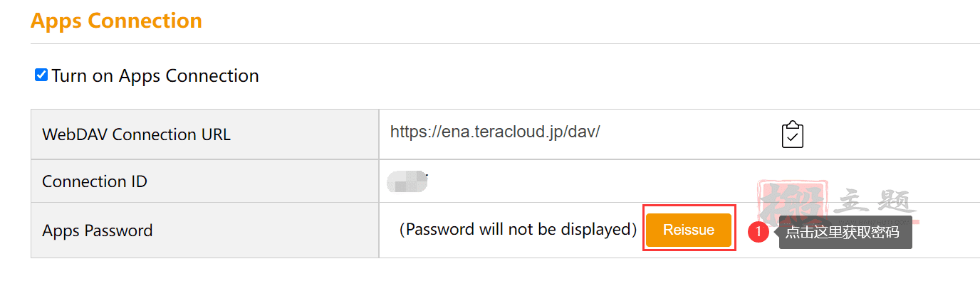Select the WebDAV Connection URL label cell
Viewport: 980px width, 281px height.
pyautogui.click(x=205, y=134)
